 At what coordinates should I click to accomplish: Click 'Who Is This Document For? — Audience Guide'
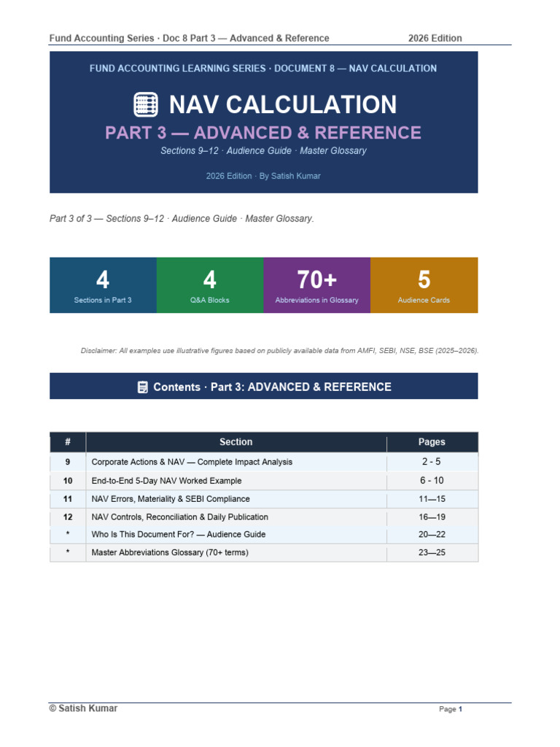(179, 535)
